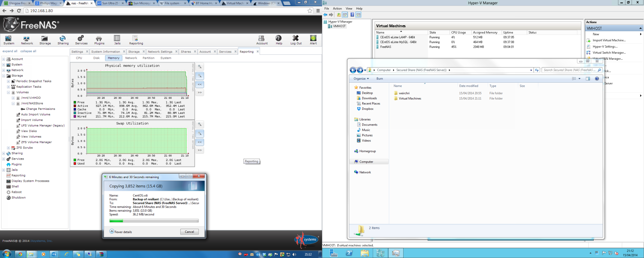
Task: Bookmark the page with the star icon
Action: tap(310, 11)
